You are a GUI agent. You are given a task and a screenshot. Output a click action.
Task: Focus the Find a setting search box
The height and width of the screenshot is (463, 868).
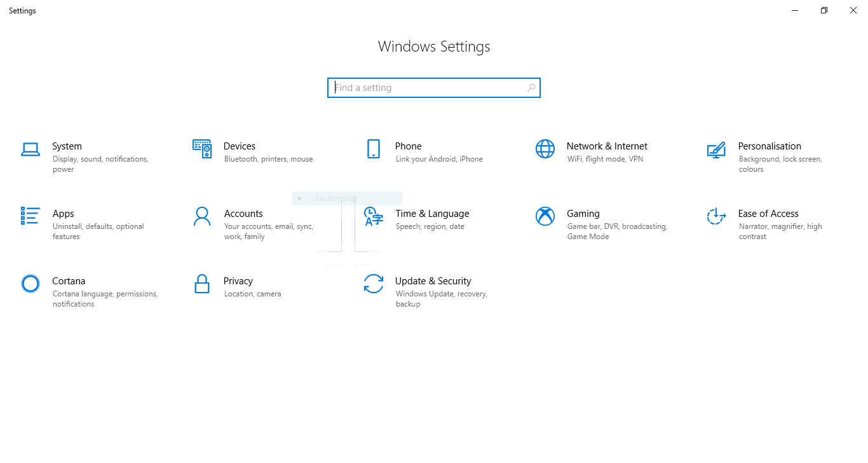pyautogui.click(x=434, y=88)
